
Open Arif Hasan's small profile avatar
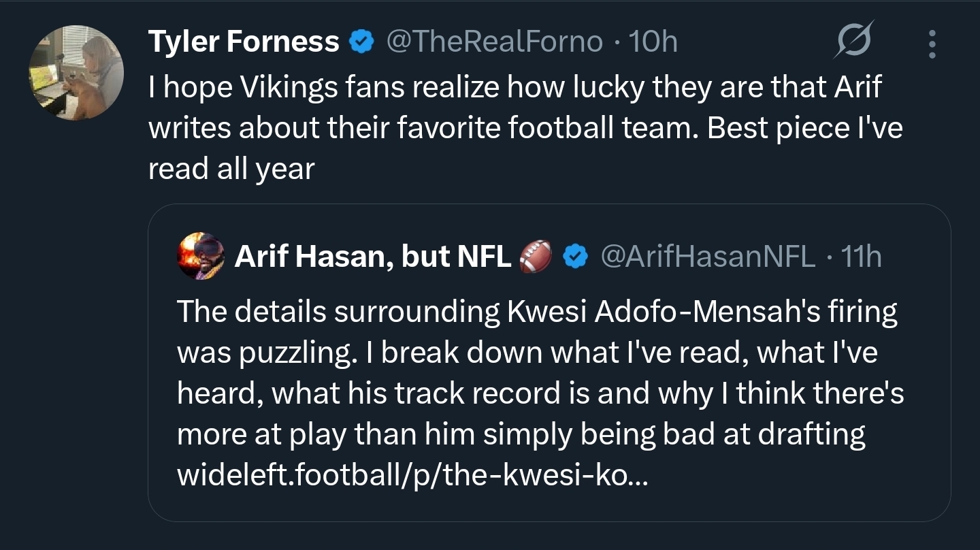coord(201,256)
